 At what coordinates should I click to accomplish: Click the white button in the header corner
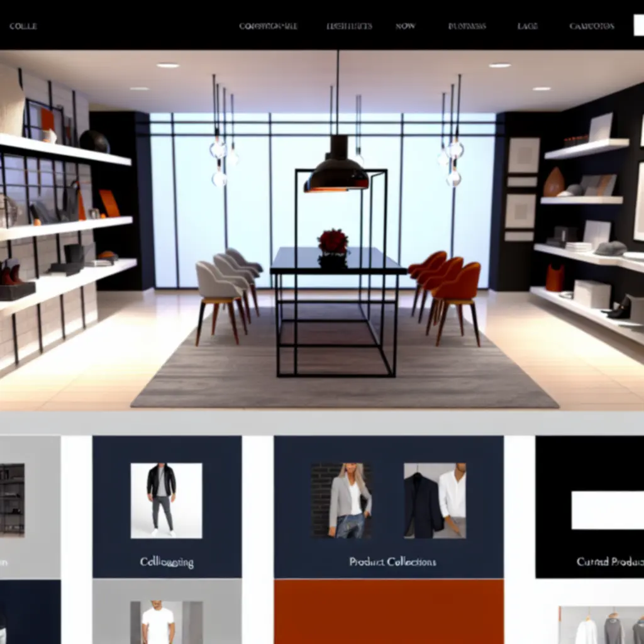[x=638, y=25]
